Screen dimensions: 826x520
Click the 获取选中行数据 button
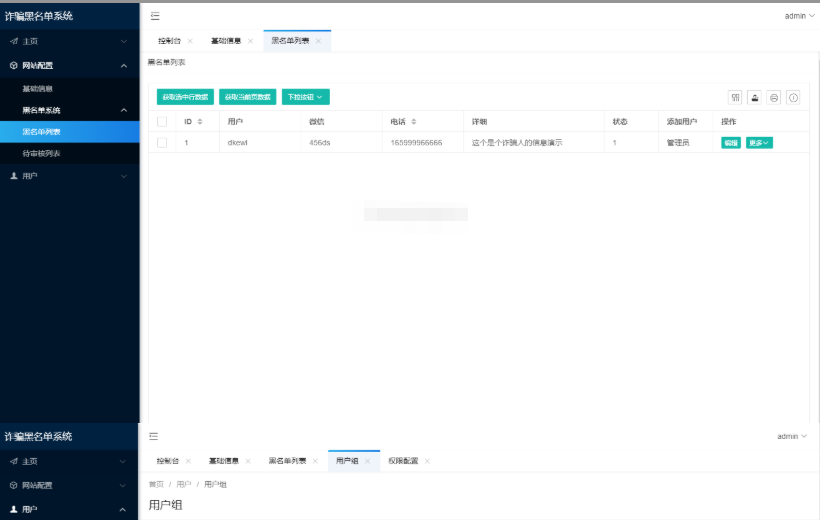(x=185, y=97)
